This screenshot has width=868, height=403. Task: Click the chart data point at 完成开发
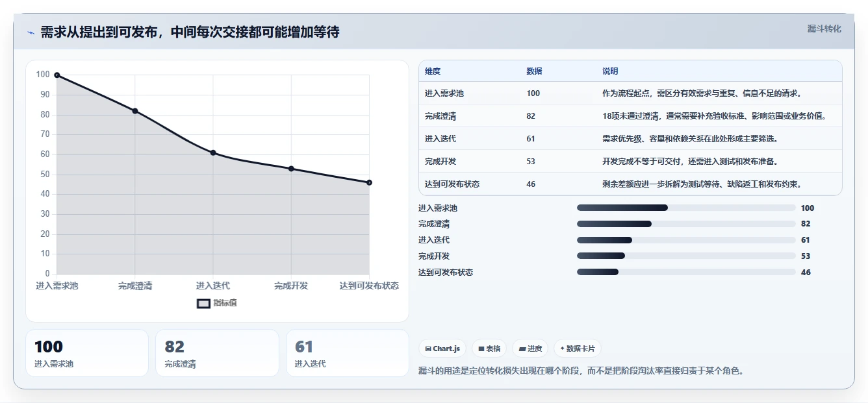(291, 169)
